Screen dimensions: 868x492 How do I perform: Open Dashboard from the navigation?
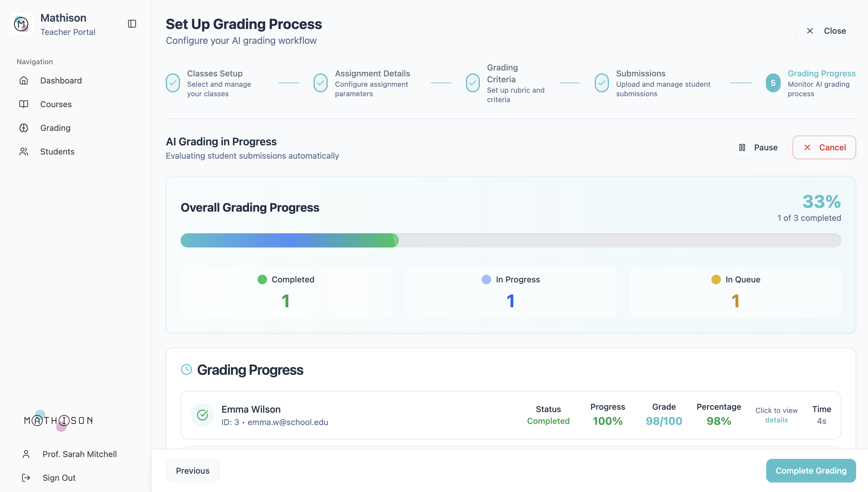61,81
